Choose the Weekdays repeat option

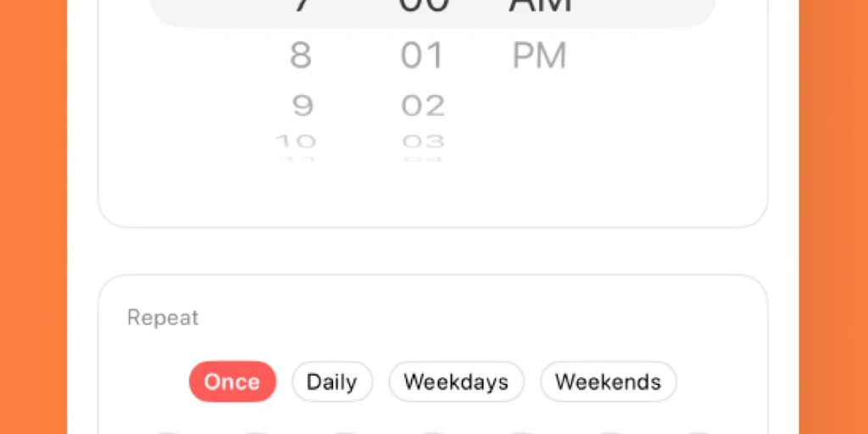(x=456, y=381)
